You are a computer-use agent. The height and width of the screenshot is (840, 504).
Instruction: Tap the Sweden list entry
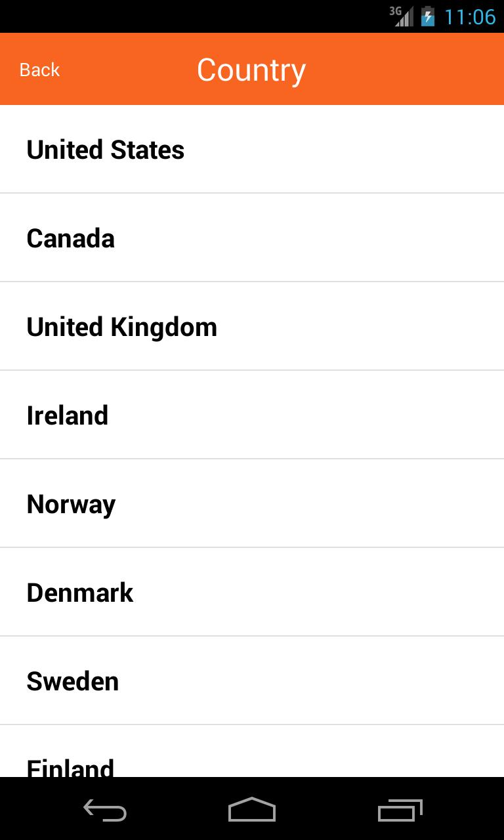click(72, 681)
